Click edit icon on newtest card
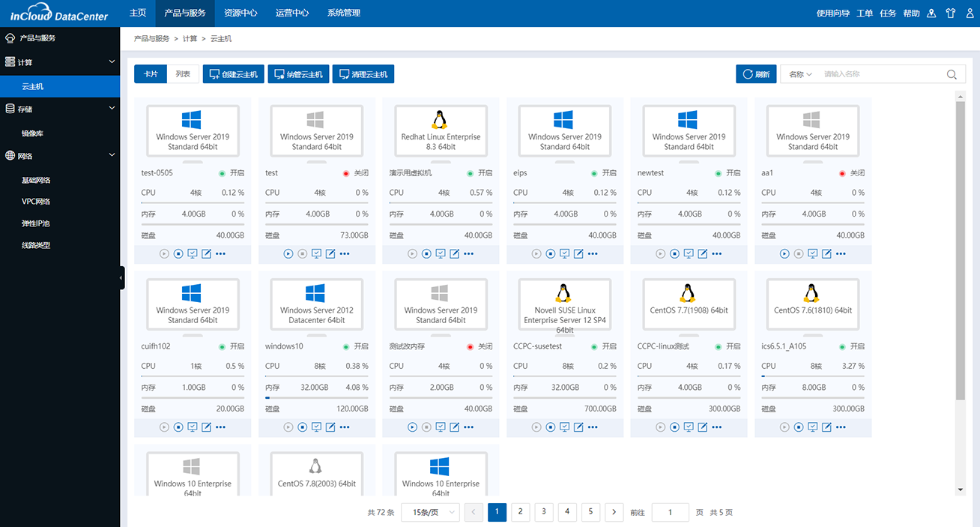This screenshot has height=527, width=980. coord(703,254)
